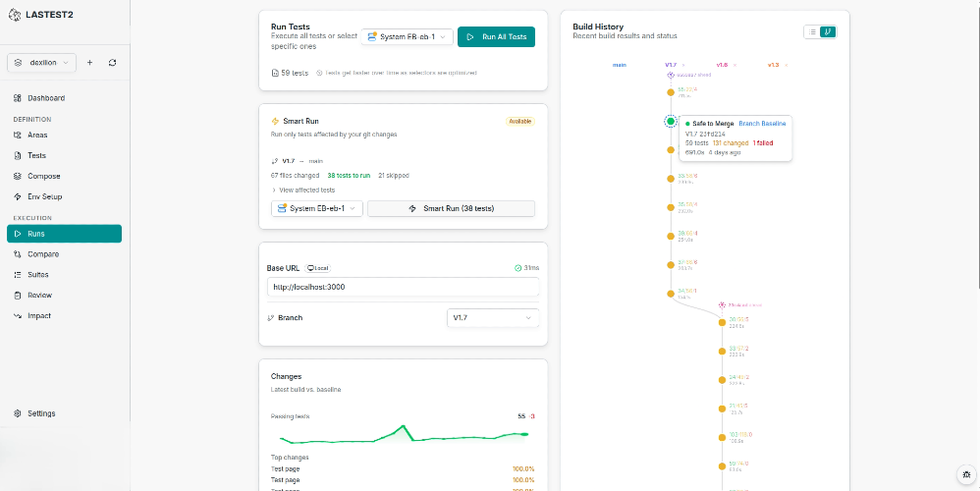Image resolution: width=980 pixels, height=491 pixels.
Task: Open the Impact page
Action: [65, 316]
